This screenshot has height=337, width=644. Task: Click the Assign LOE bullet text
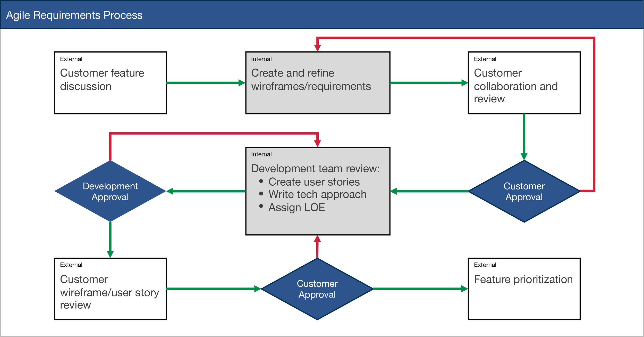pyautogui.click(x=296, y=207)
